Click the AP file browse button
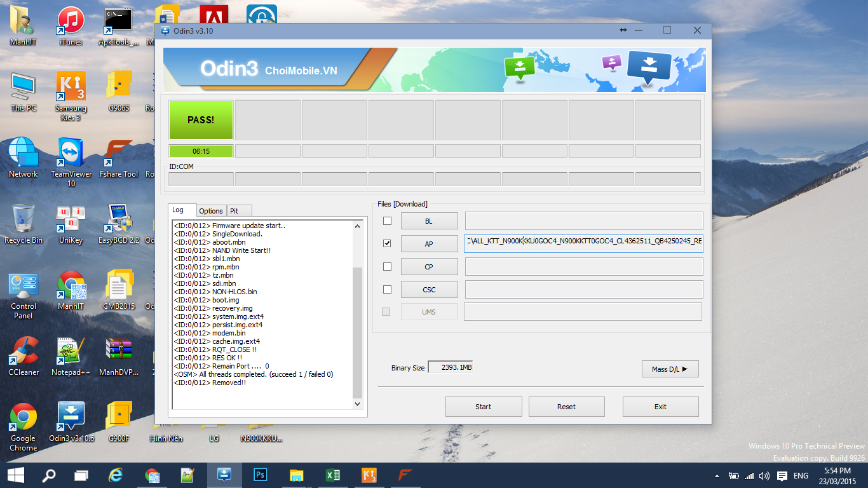868x488 pixels. coord(429,244)
